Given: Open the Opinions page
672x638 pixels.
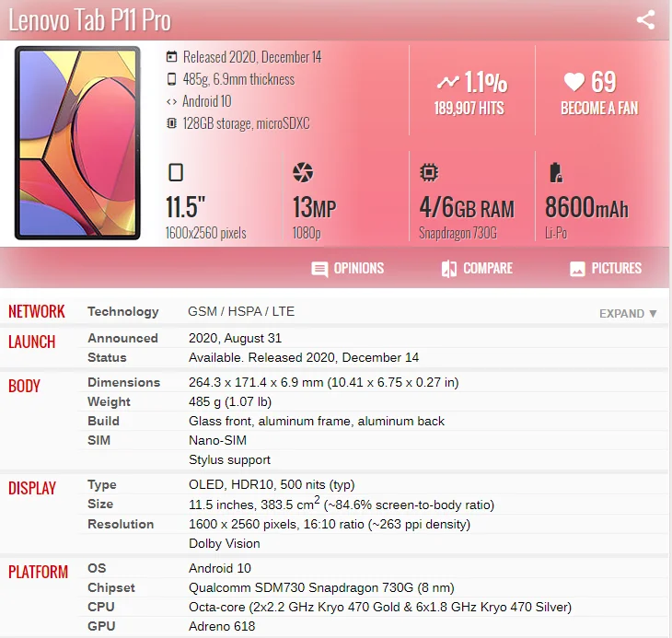Looking at the screenshot, I should pyautogui.click(x=348, y=269).
